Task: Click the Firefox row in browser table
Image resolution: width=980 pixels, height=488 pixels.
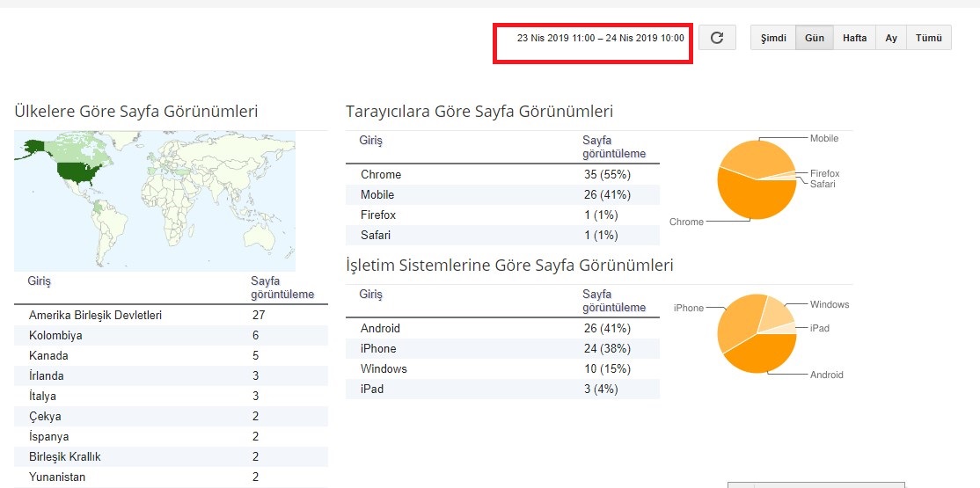Action: click(x=502, y=215)
